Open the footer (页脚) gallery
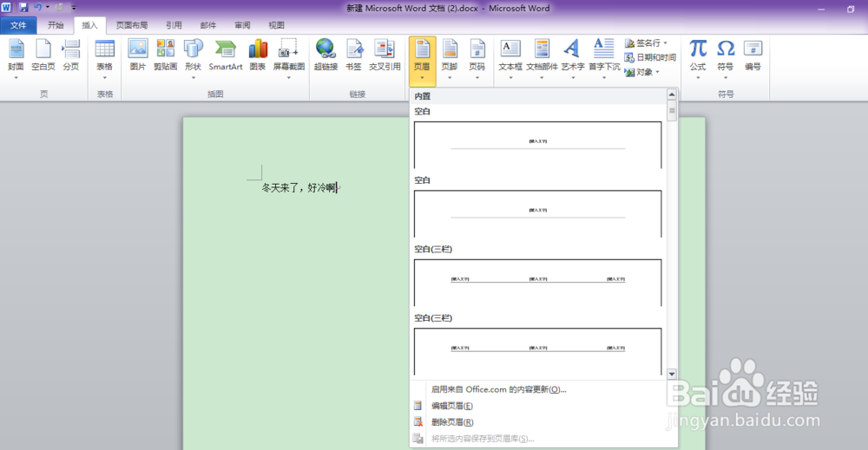This screenshot has width=868, height=450. [450, 59]
